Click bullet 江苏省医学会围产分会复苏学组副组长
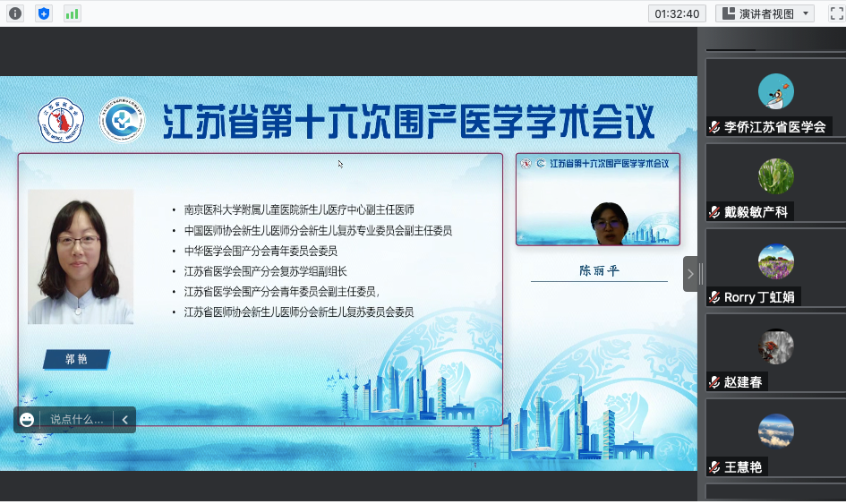846x504 pixels. (266, 271)
